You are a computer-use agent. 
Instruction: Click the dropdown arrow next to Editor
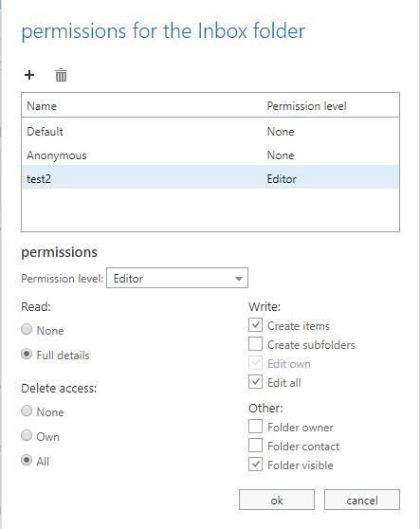(239, 279)
